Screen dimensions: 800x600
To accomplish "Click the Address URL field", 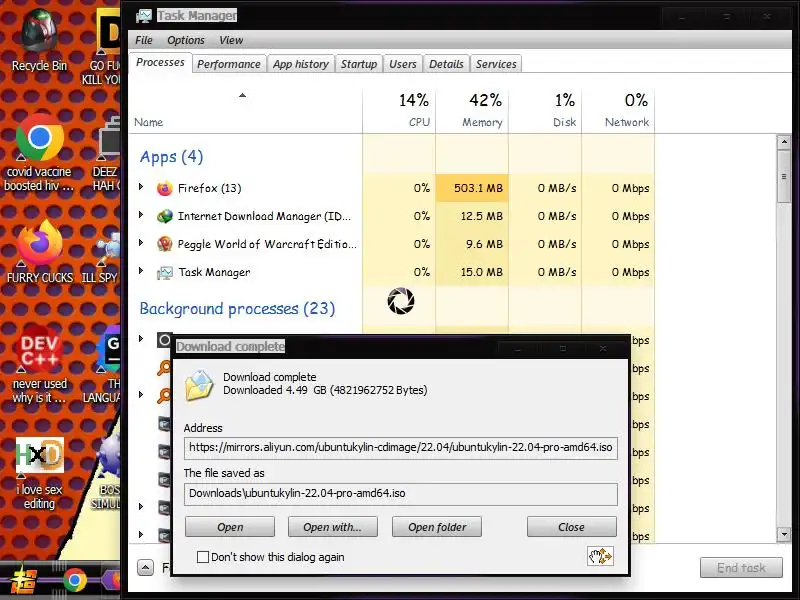I will pos(401,448).
